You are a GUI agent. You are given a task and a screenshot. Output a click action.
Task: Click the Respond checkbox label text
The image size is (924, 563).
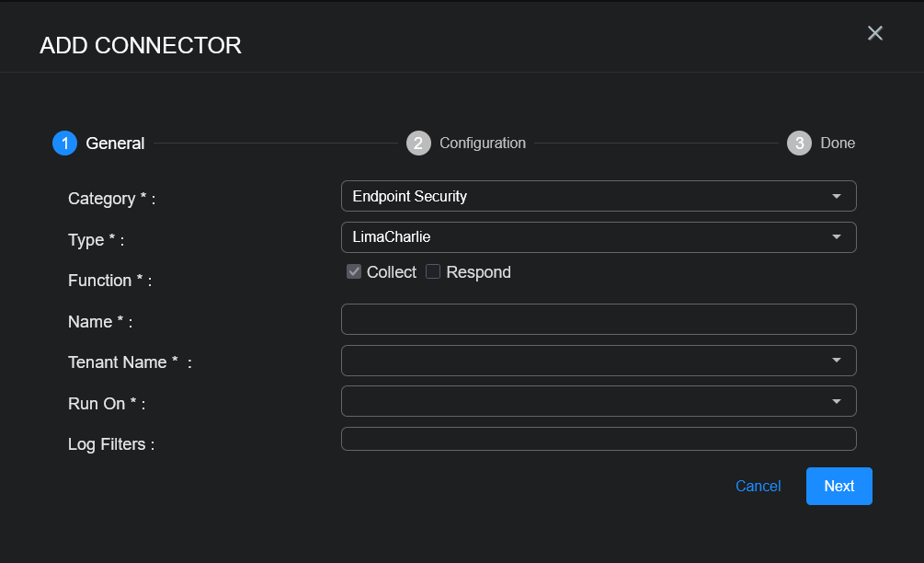(478, 272)
